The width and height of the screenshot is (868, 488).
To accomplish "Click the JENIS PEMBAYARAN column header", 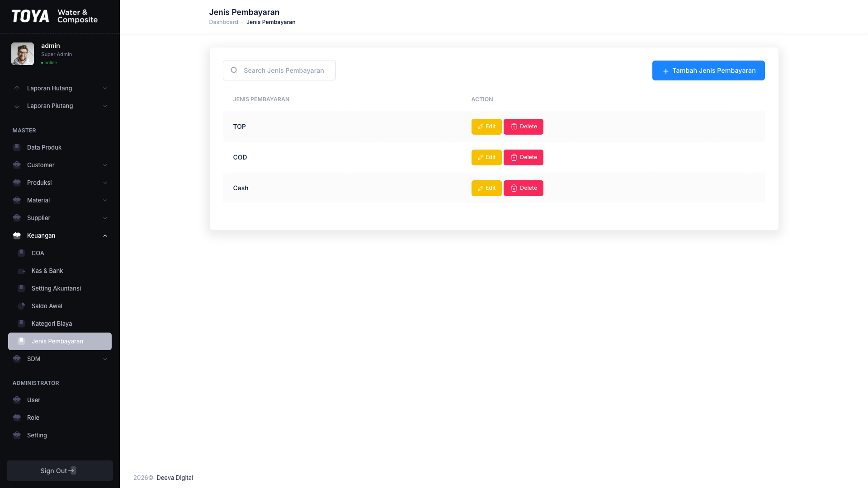I will coord(261,99).
